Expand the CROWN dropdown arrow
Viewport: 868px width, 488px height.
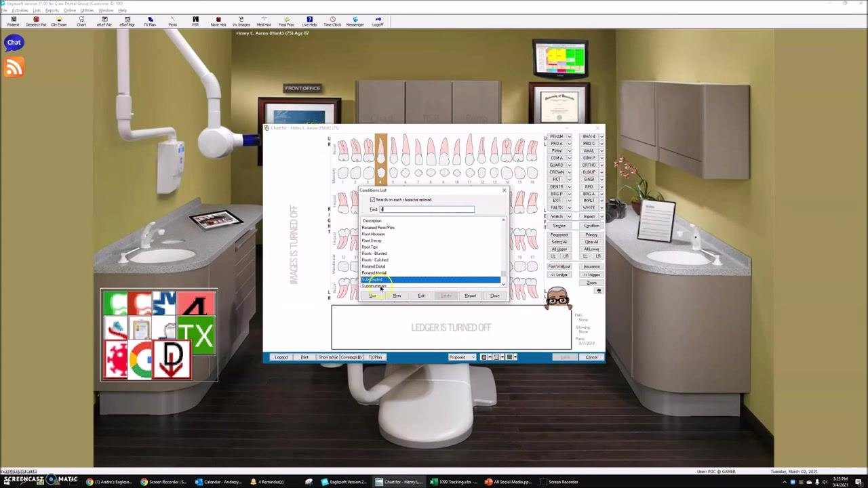[x=569, y=172]
